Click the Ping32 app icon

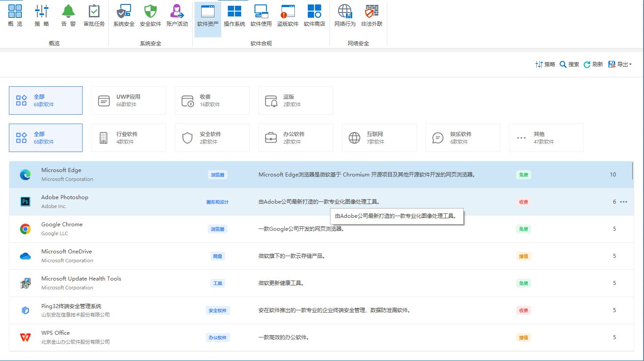(25, 310)
